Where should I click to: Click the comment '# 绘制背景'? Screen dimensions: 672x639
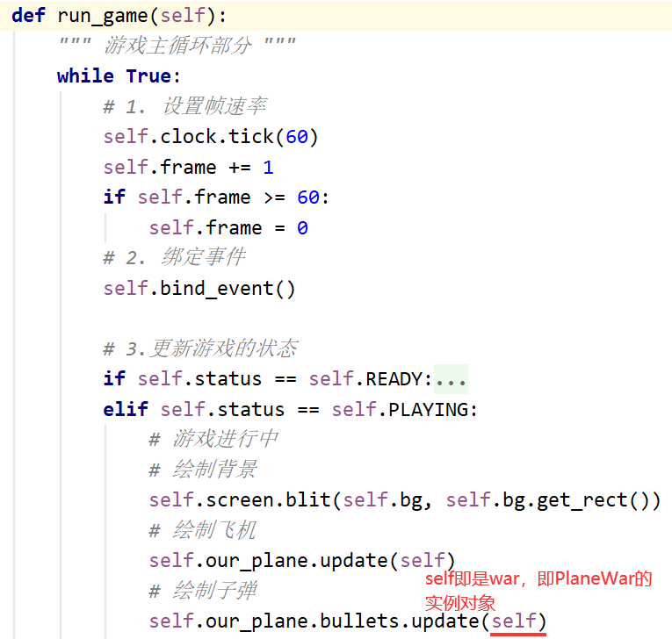(203, 470)
